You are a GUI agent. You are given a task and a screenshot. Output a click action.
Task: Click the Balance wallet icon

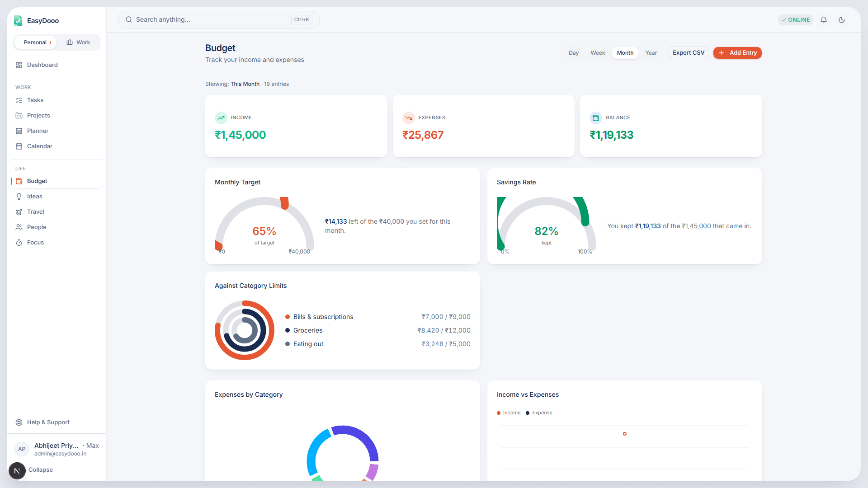(596, 117)
